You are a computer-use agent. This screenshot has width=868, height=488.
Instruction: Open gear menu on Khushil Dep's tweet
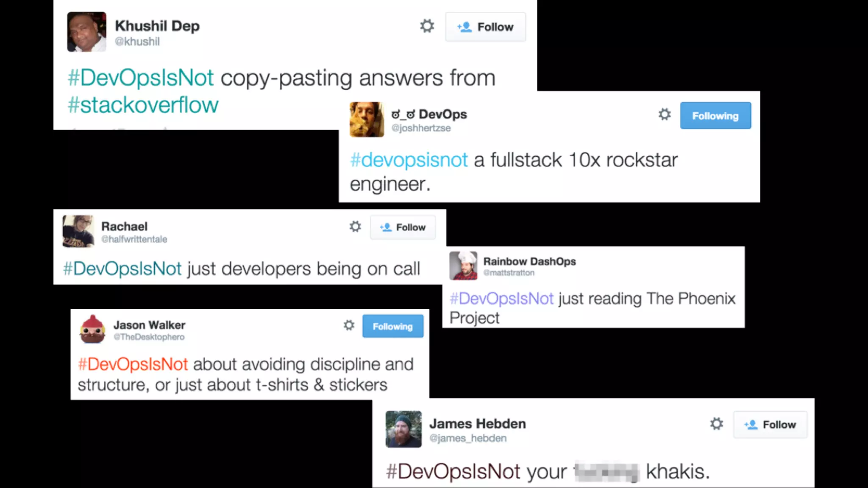point(427,26)
